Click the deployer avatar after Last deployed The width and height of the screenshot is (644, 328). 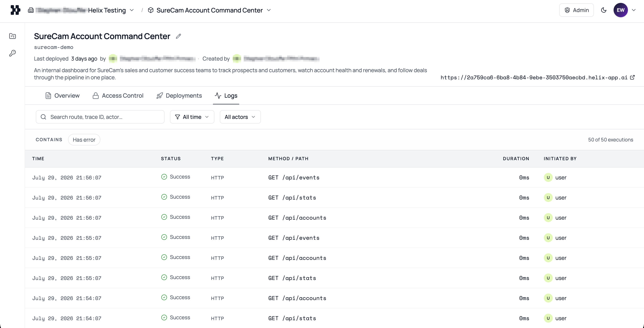pos(113,59)
